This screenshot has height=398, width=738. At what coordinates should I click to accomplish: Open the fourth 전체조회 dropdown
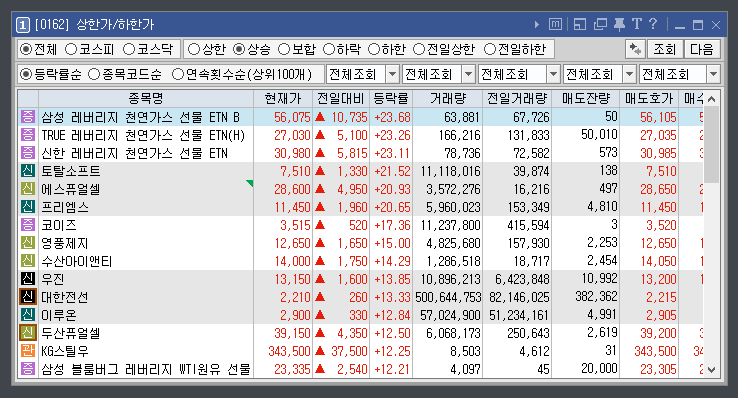pos(630,74)
